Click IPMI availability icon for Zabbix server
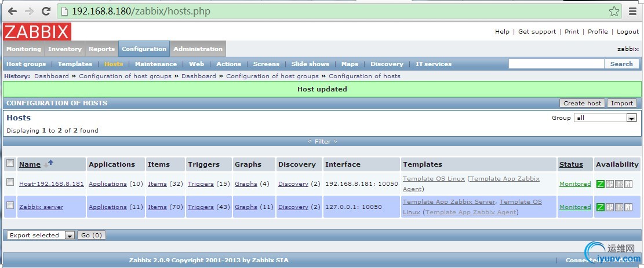The image size is (644, 268). pos(628,207)
